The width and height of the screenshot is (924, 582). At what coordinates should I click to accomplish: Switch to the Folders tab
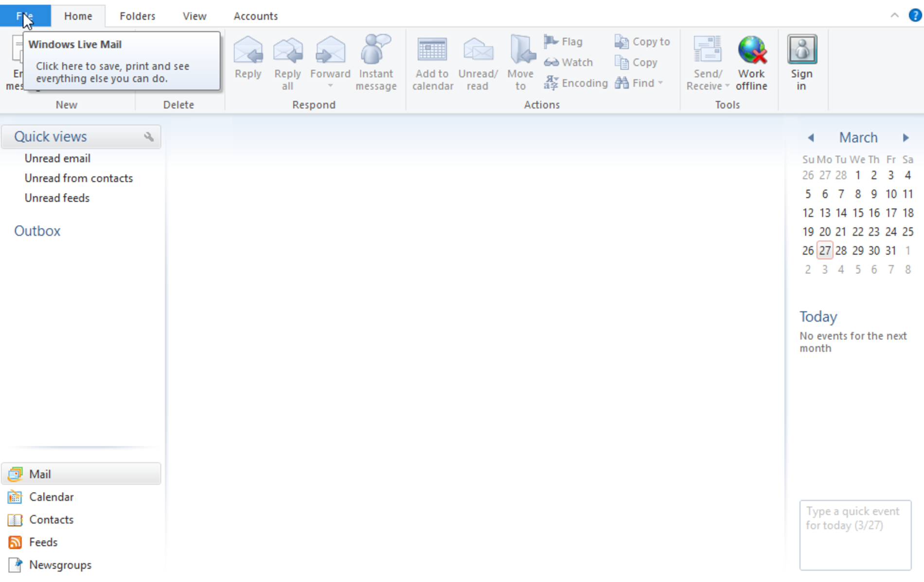click(x=138, y=16)
